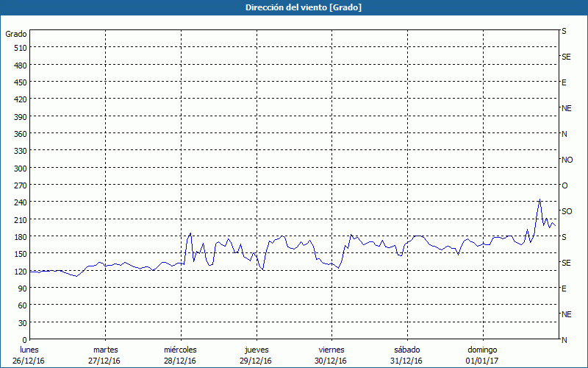The image size is (588, 368).
Task: Select the 360 degree axis label
Action: pos(20,133)
